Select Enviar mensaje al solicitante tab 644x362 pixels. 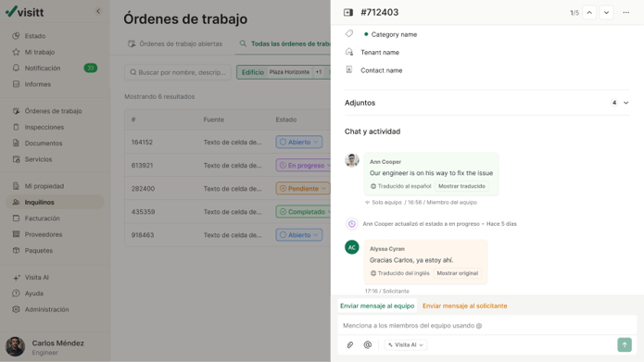pyautogui.click(x=464, y=306)
